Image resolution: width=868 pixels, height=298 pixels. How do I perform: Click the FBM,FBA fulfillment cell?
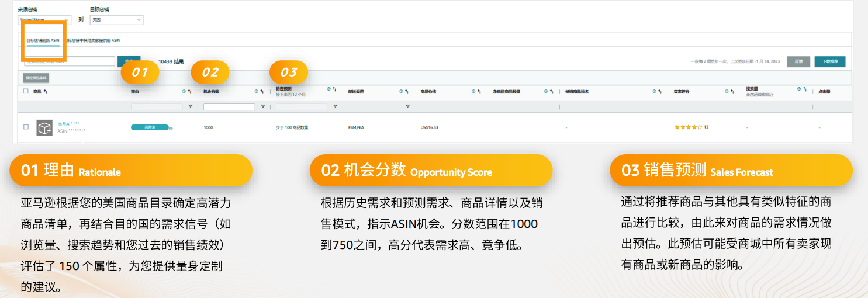pyautogui.click(x=356, y=127)
